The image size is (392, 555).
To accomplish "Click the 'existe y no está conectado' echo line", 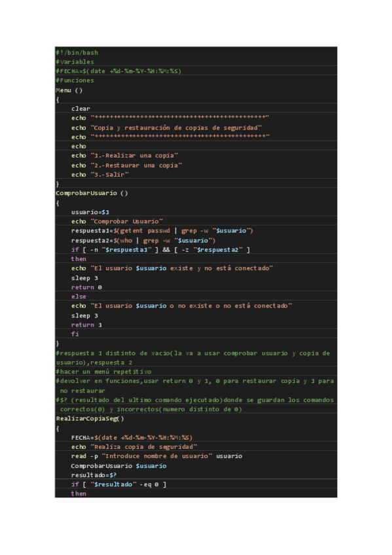I will 172,268.
